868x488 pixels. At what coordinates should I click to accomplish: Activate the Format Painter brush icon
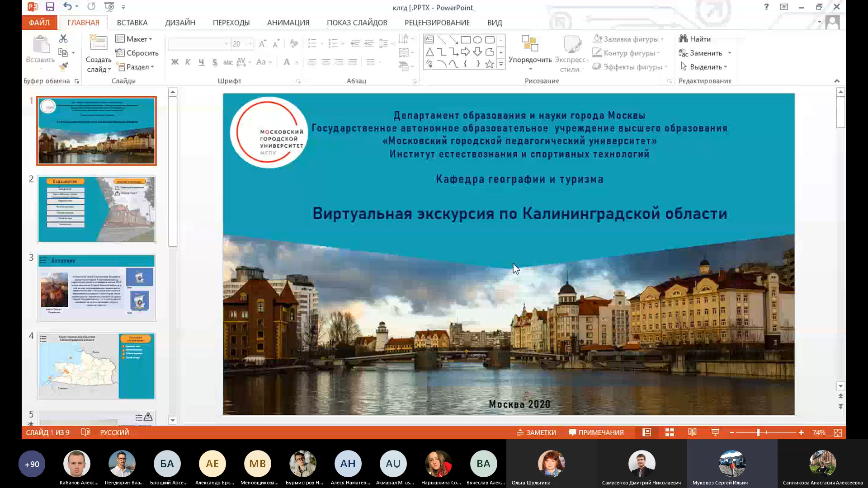[64, 67]
